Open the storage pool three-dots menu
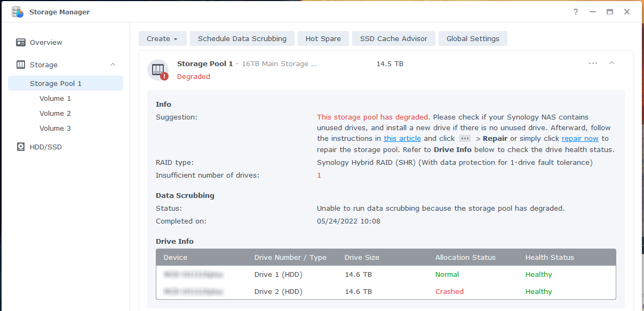The image size is (644, 311). tap(593, 63)
